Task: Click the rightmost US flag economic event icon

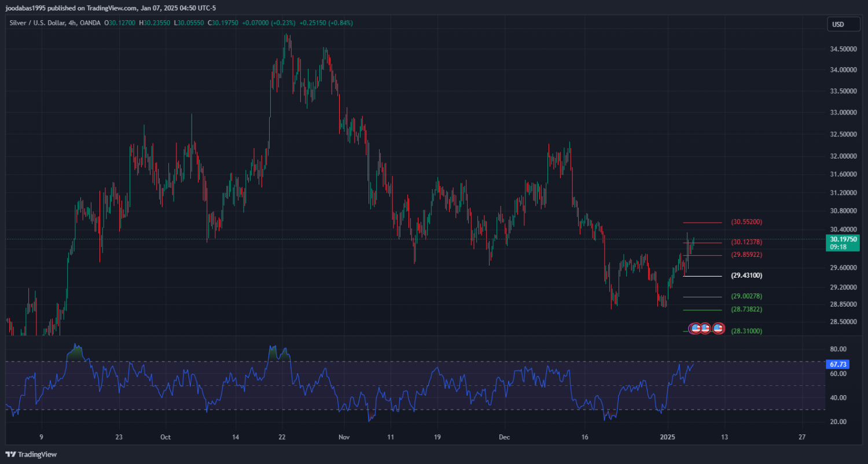Action: tap(718, 328)
